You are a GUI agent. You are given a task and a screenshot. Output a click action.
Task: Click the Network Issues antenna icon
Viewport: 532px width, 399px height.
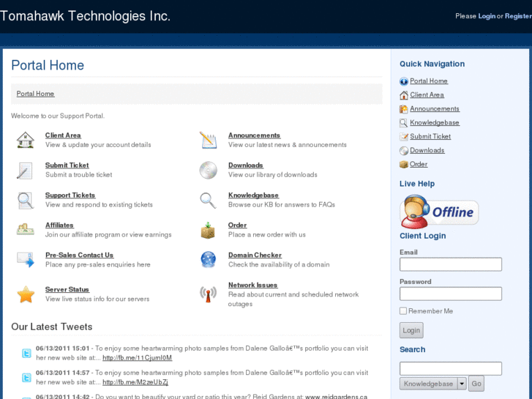(x=208, y=294)
